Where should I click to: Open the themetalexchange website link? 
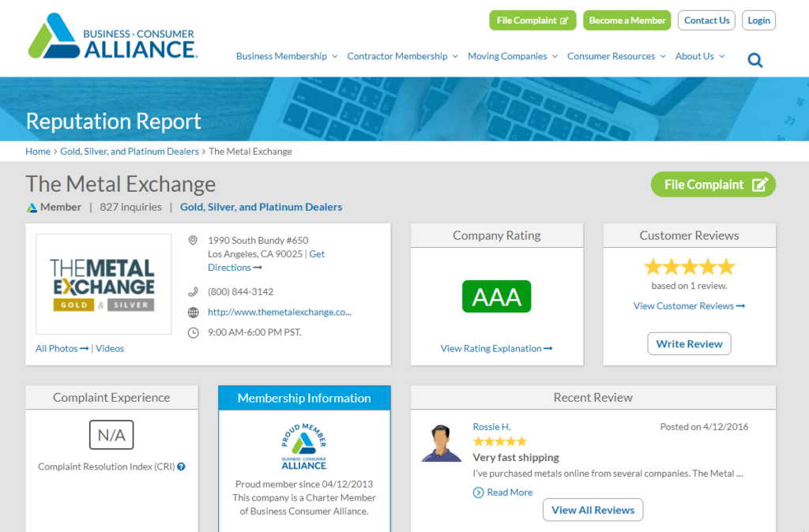[x=279, y=313]
